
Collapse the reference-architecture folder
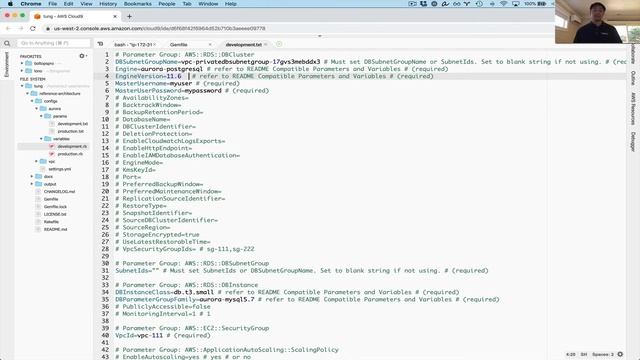click(27, 93)
